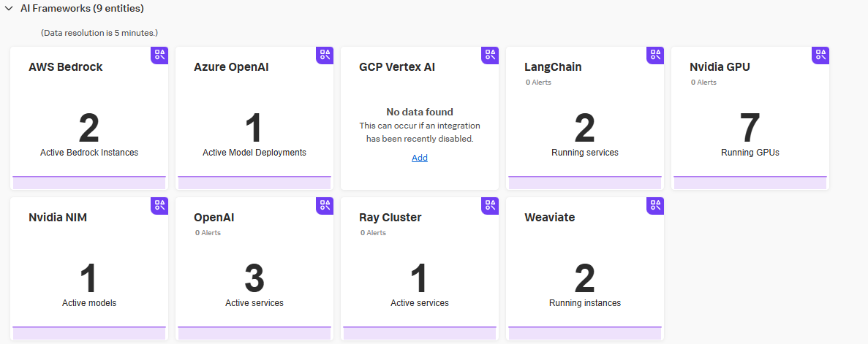This screenshot has height=344, width=868.
Task: Open the Ray Cluster card title
Action: (x=390, y=218)
